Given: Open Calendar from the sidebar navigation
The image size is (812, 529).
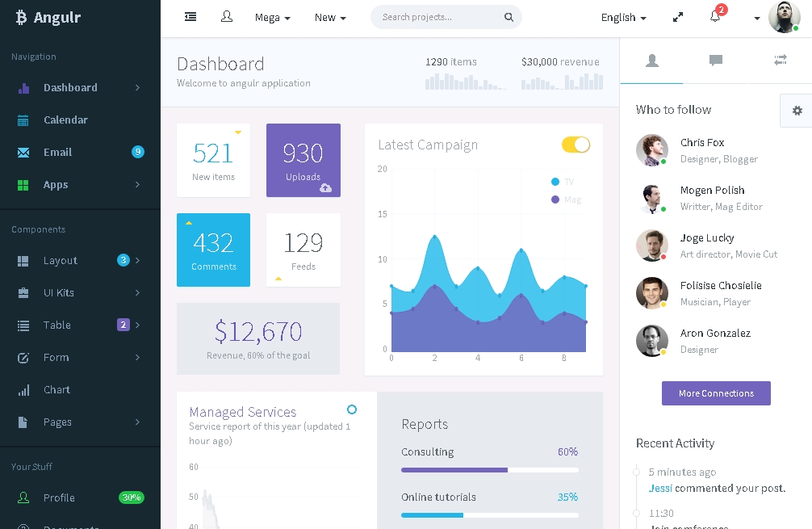Looking at the screenshot, I should coord(65,120).
